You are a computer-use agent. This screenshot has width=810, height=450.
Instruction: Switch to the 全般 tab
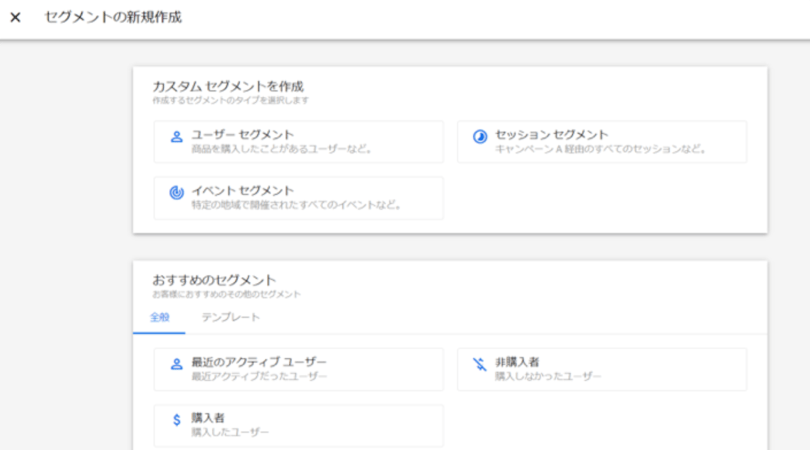pos(159,317)
